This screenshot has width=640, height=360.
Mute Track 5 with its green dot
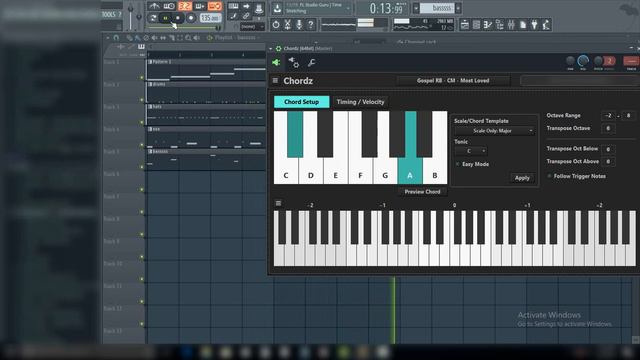tap(142, 167)
